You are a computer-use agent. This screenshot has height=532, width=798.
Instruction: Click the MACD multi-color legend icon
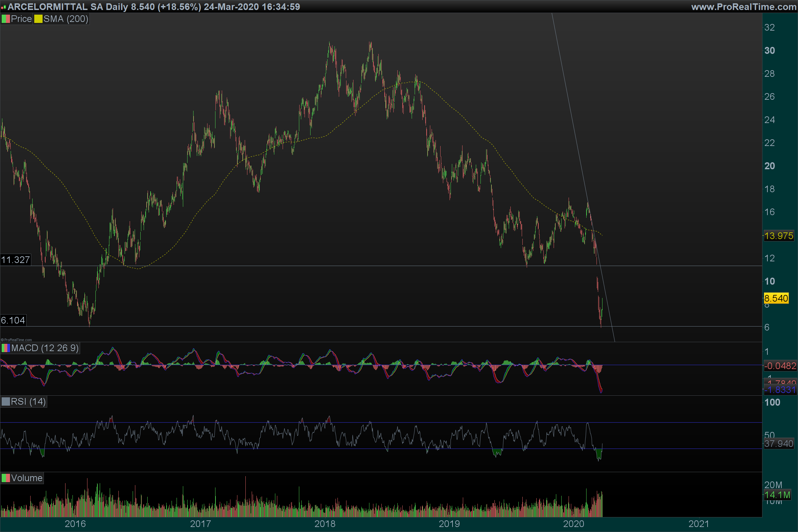tap(5, 348)
